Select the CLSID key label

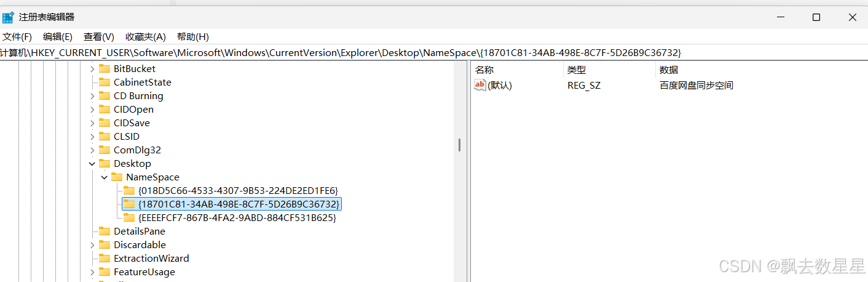[127, 137]
